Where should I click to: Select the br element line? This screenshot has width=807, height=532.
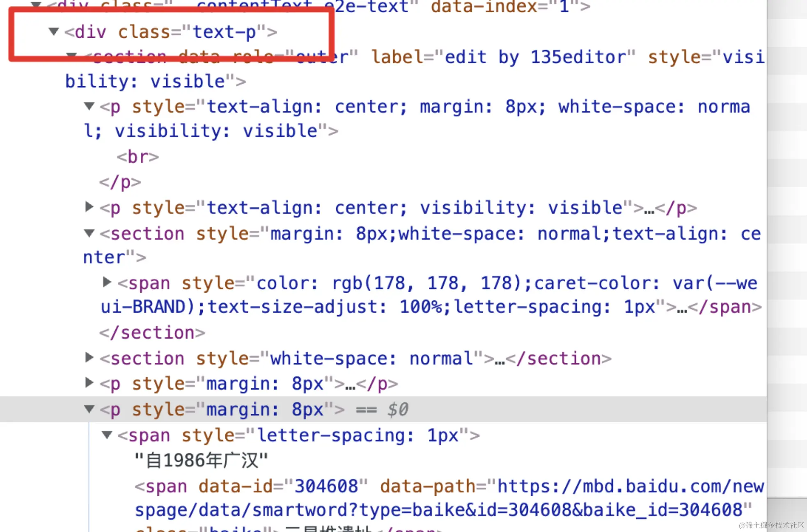[138, 157]
